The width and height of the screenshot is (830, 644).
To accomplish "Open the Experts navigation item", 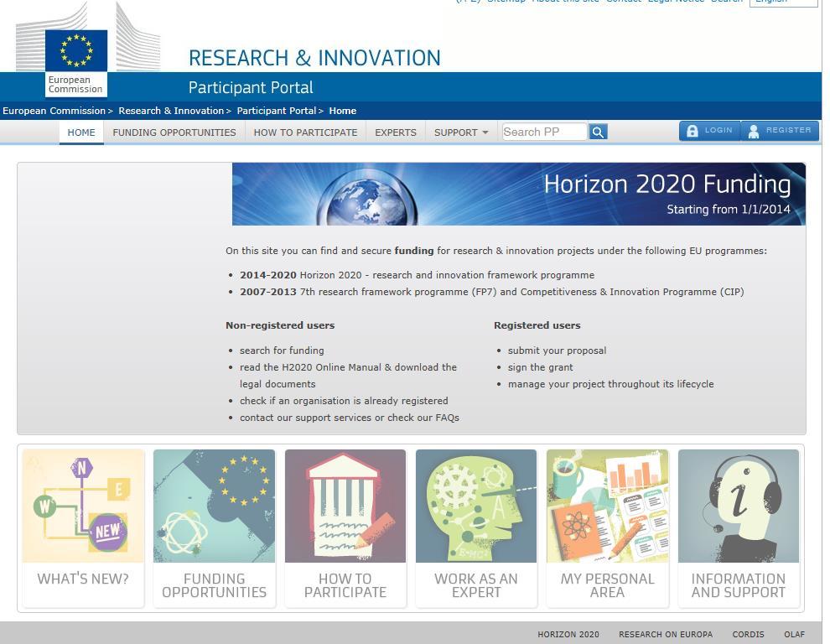I will click(x=396, y=132).
